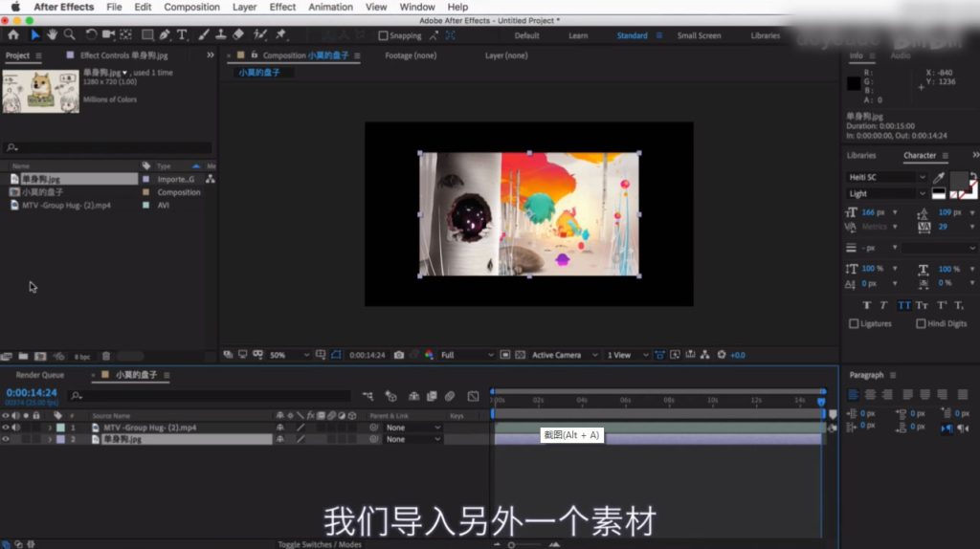Expand layer 1 properties in timeline
Screen dimensions: 980x549
pos(50,428)
